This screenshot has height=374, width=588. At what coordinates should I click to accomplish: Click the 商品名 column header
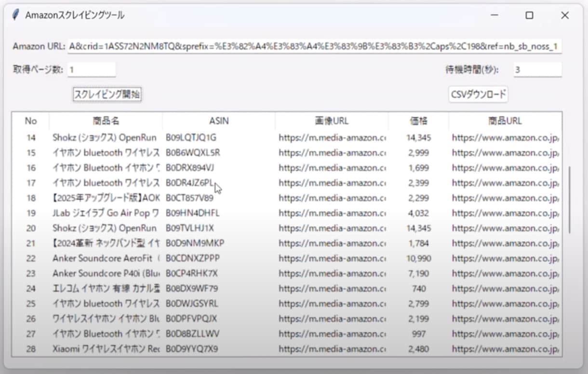click(106, 121)
